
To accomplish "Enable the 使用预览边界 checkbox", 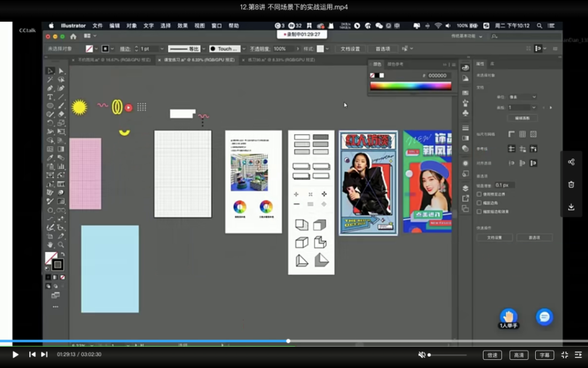I will 479,194.
